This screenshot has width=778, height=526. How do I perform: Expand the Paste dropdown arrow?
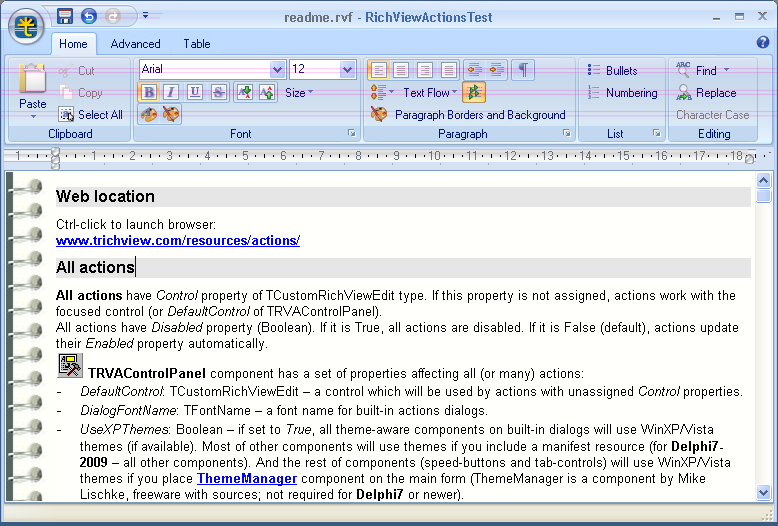click(x=33, y=117)
